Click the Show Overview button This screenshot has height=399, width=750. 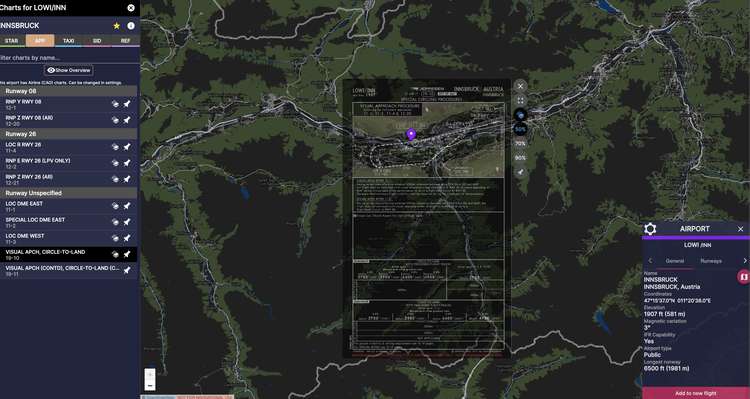click(69, 70)
